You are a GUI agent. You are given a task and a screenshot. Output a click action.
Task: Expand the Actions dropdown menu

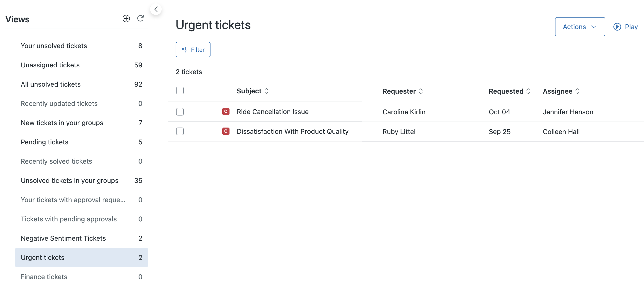tap(580, 27)
